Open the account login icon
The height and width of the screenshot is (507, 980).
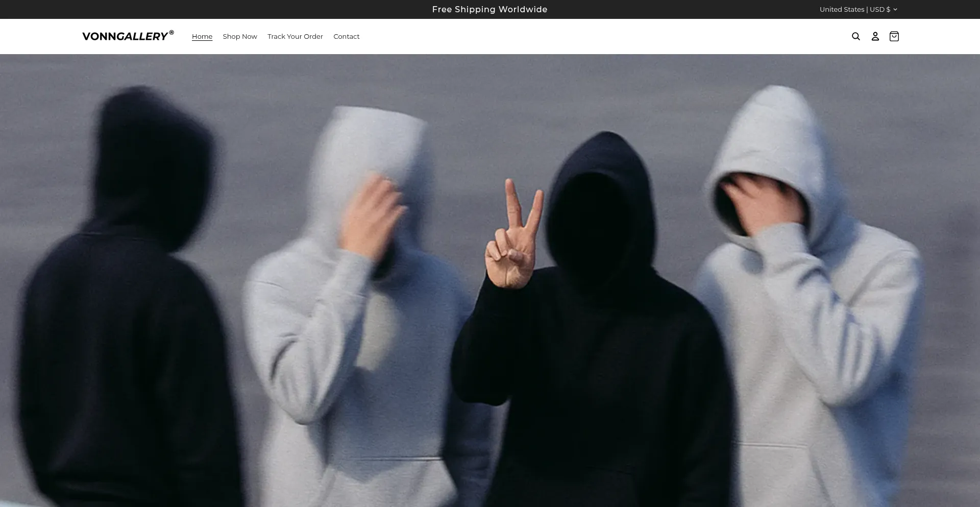point(875,36)
